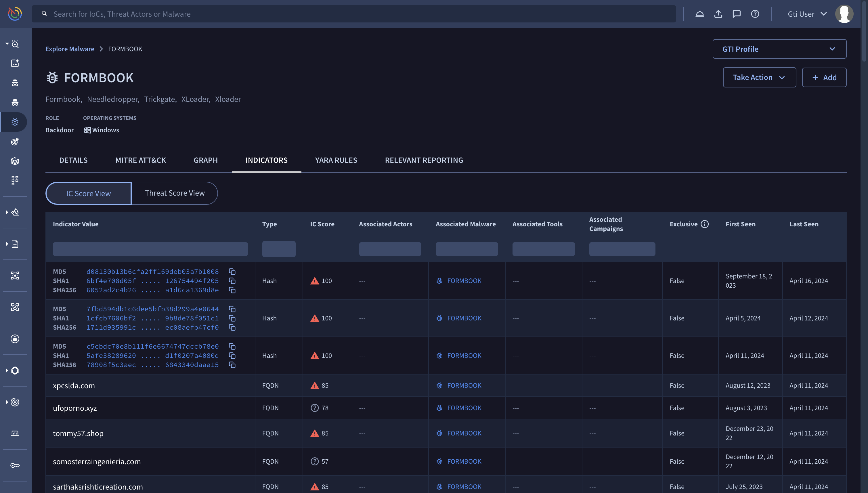The height and width of the screenshot is (493, 868).
Task: Open the AI image sparkle sidebar icon
Action: (15, 63)
